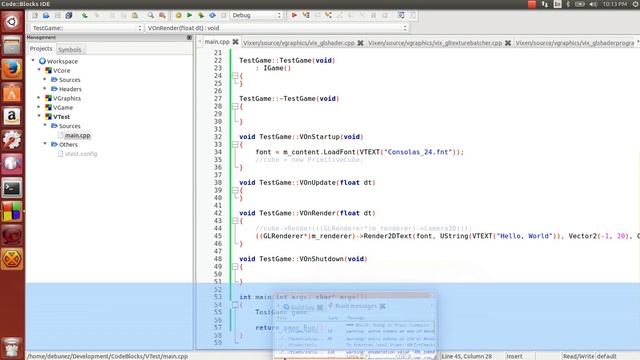Click the file path in status bar
Image resolution: width=640 pixels, height=360 pixels.
coord(108,356)
